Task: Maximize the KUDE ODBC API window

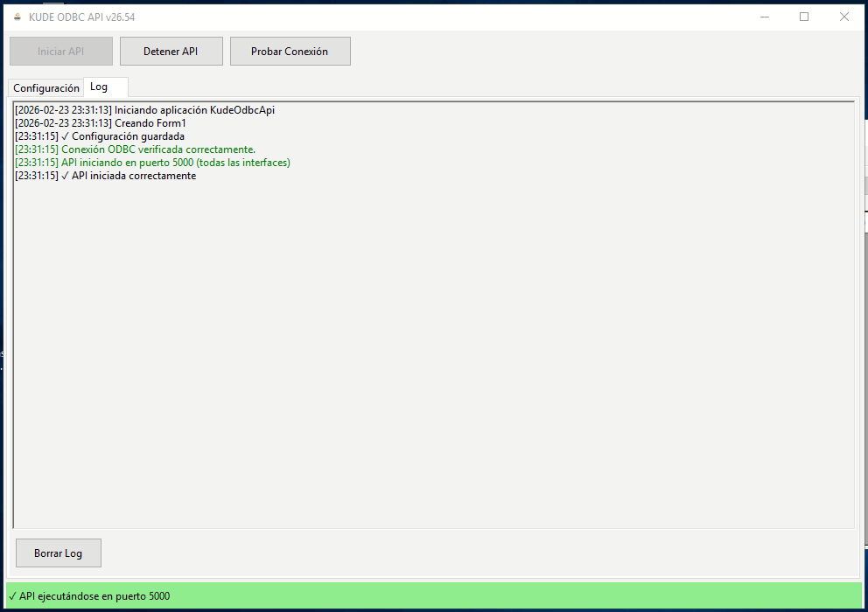Action: point(804,17)
